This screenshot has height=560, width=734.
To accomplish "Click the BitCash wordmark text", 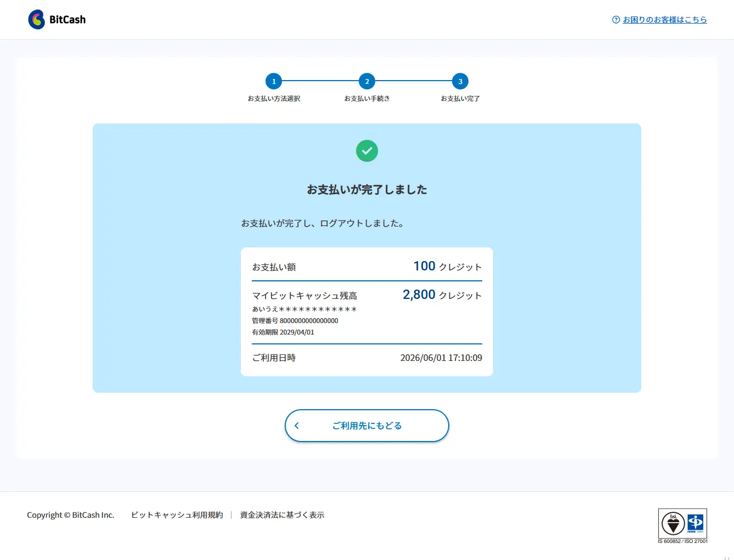I will click(67, 20).
